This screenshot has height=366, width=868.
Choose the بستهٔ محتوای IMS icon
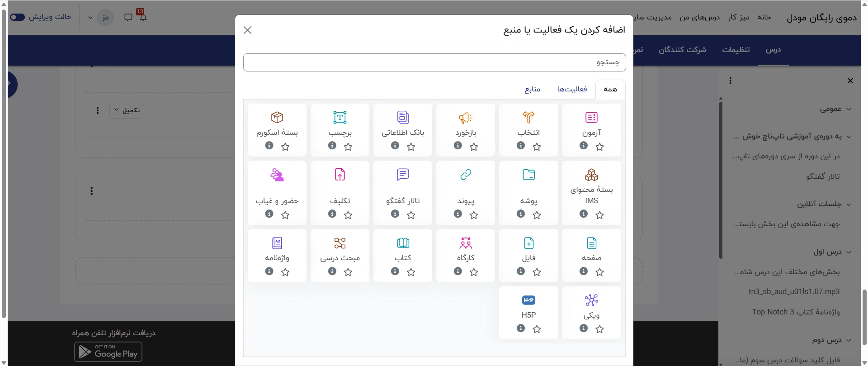coord(591,175)
